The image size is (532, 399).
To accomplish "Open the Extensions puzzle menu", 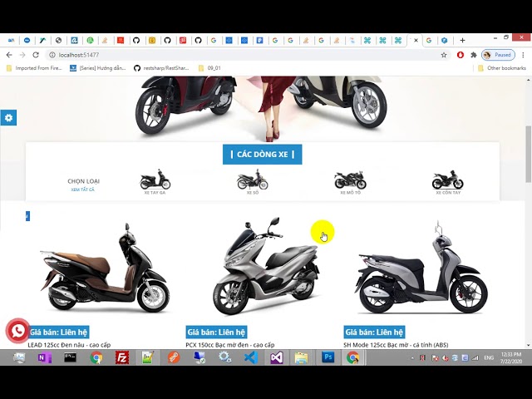I will tap(474, 55).
